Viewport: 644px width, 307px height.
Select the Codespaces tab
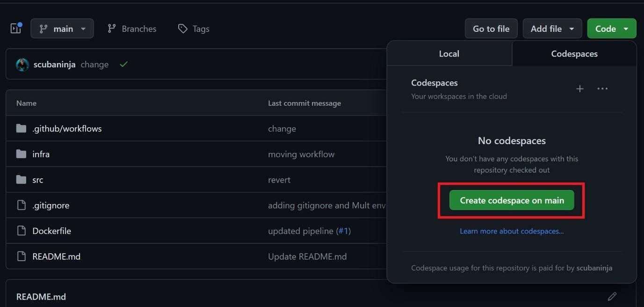[x=574, y=54]
